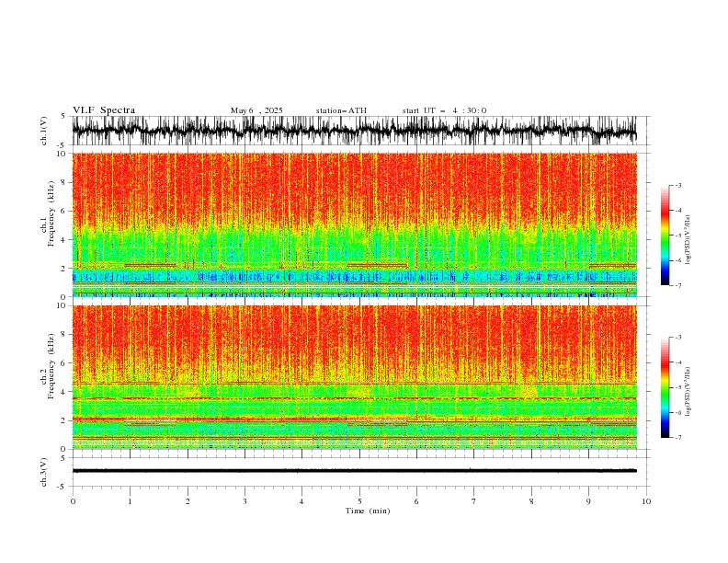Click time-axis tick label "1"

click(130, 501)
